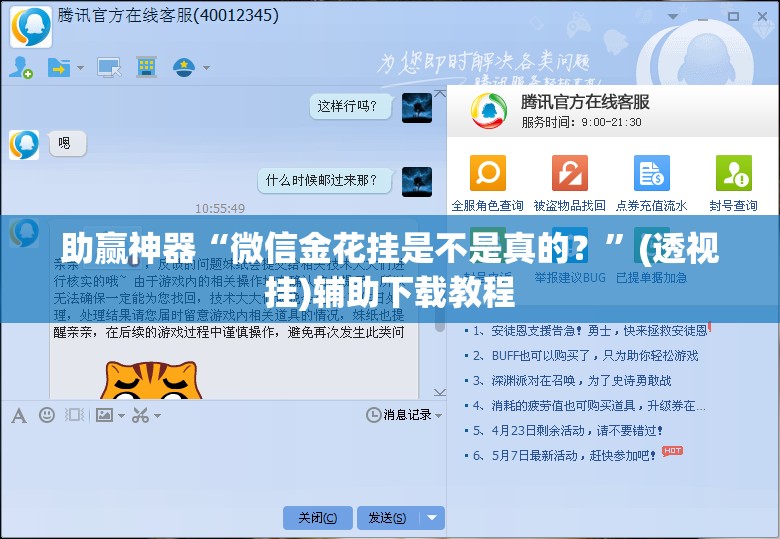Image resolution: width=780 pixels, height=539 pixels.
Task: Open the font settings A icon
Action: click(x=19, y=415)
